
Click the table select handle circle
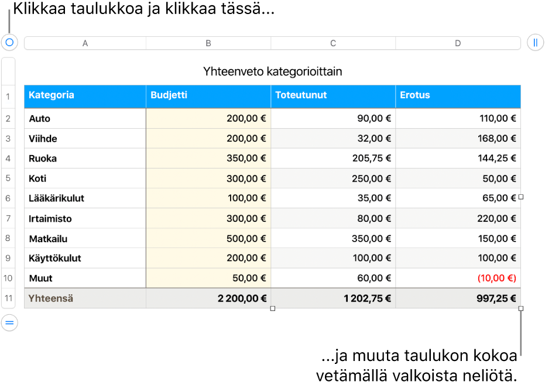tap(9, 42)
